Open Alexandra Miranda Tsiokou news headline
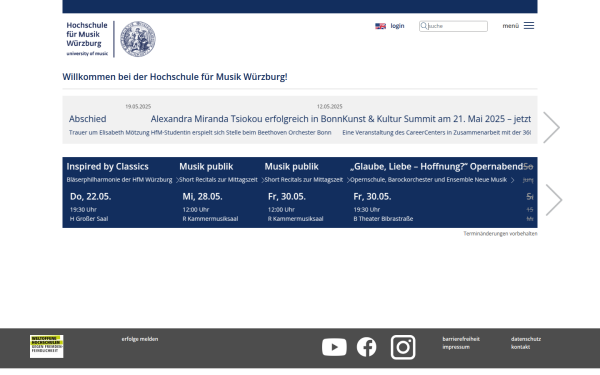This screenshot has height=375, width=600. pyautogui.click(x=246, y=119)
